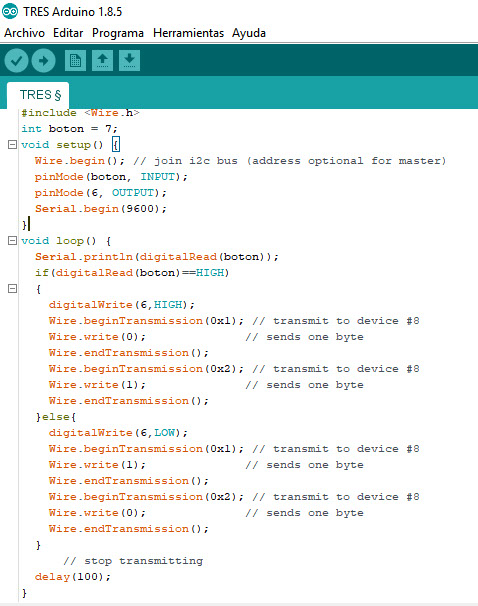Click the 'pinMode(6, OUTPUT);' line

100,193
